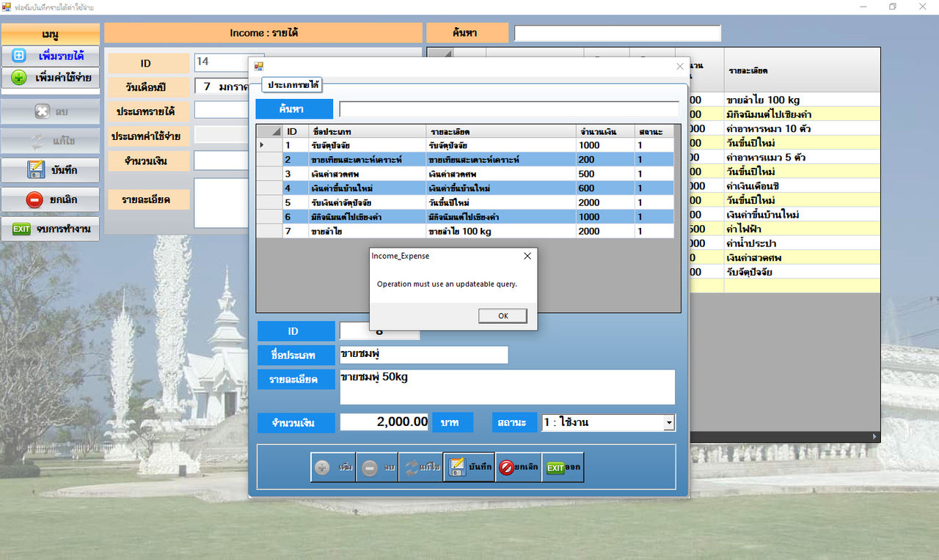Image resolution: width=939 pixels, height=560 pixels.
Task: Click the ลบ delete icon in dialog toolbar
Action: pos(377,467)
